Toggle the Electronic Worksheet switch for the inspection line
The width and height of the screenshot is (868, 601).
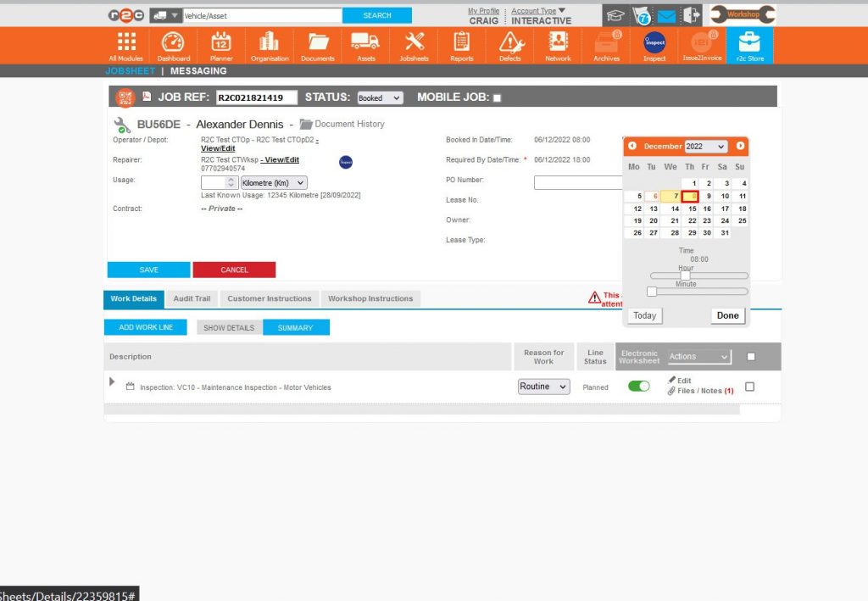click(x=638, y=384)
